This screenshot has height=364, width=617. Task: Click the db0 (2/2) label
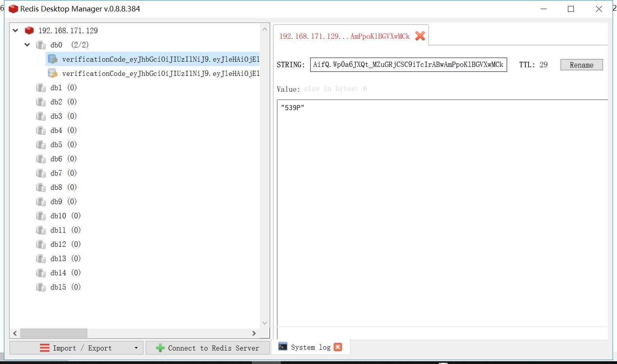(x=69, y=45)
